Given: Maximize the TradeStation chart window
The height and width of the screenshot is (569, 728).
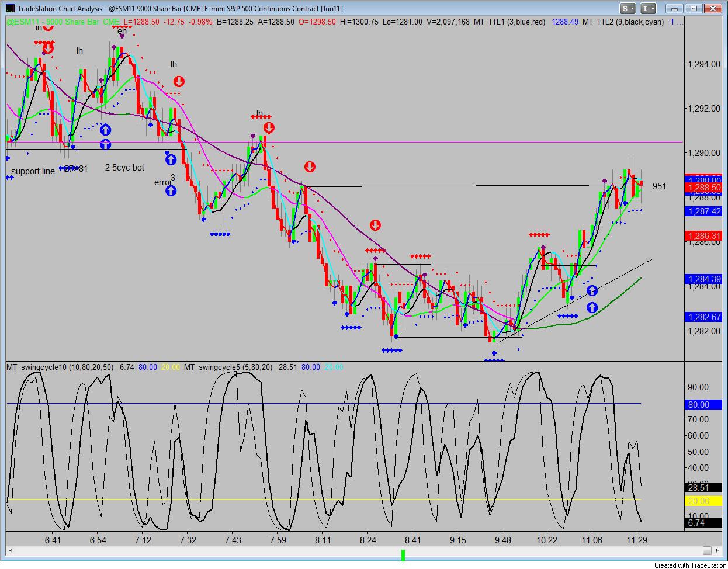Looking at the screenshot, I should coord(693,8).
